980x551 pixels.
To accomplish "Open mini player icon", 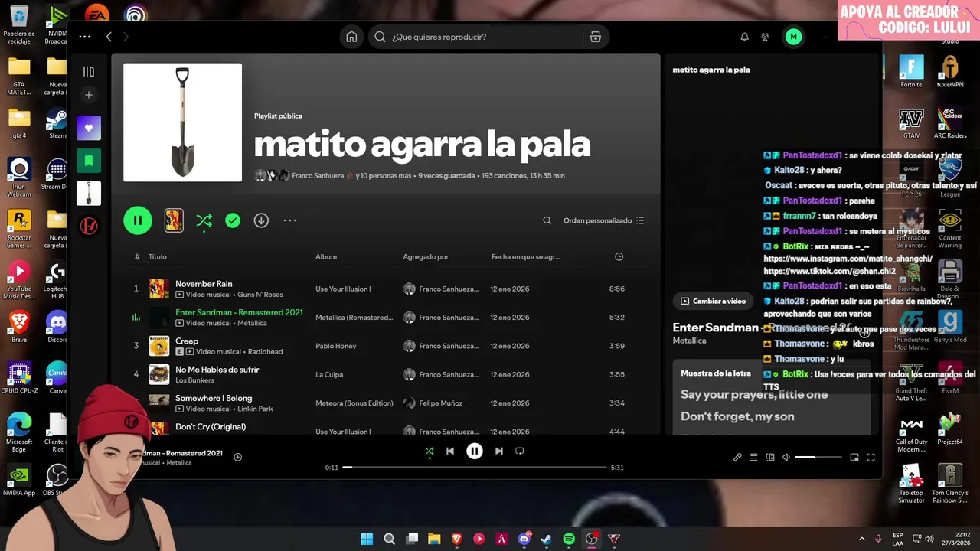I will tap(854, 457).
